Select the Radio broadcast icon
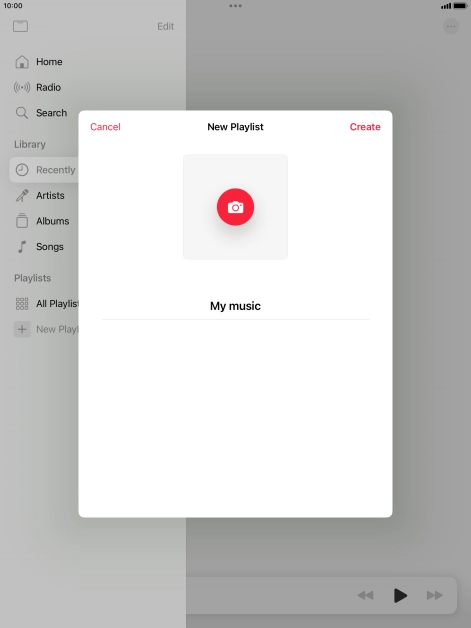 pos(22,87)
